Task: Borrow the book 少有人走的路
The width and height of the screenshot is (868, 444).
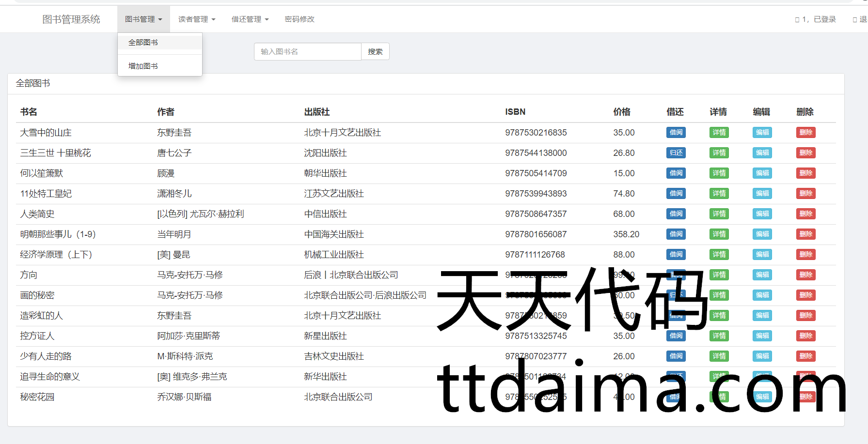Action: (676, 356)
